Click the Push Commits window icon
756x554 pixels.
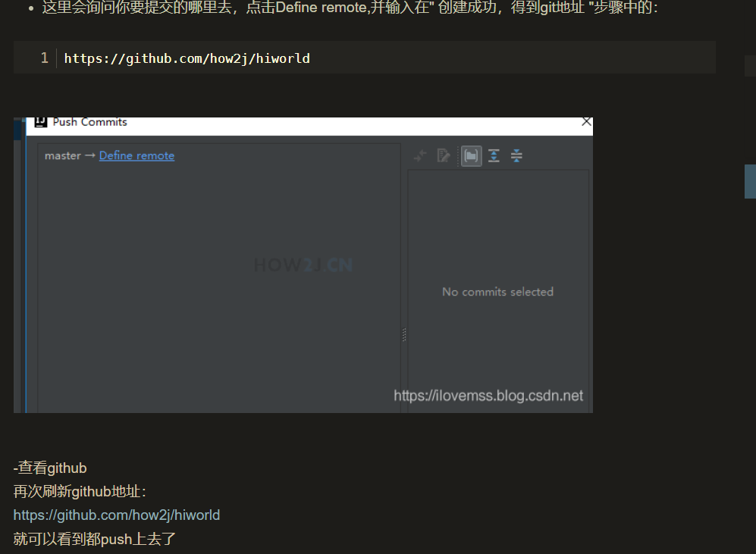coord(40,121)
